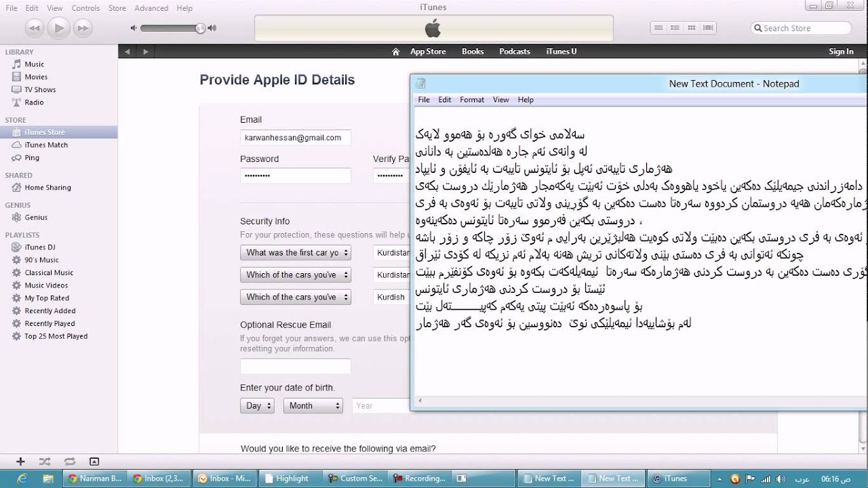Click the store forward arrow
Viewport: 868px width, 488px height.
click(145, 52)
